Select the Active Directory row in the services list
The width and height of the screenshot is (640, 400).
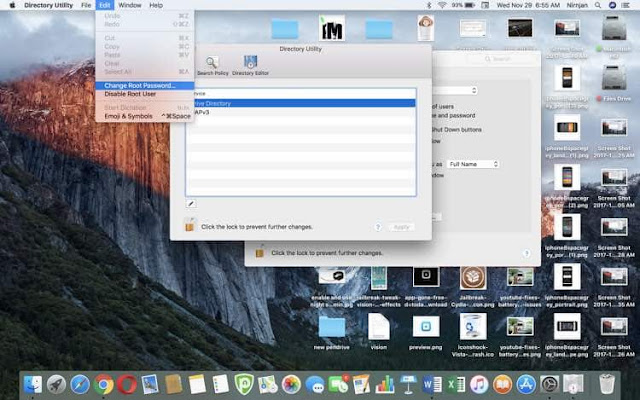click(x=301, y=103)
